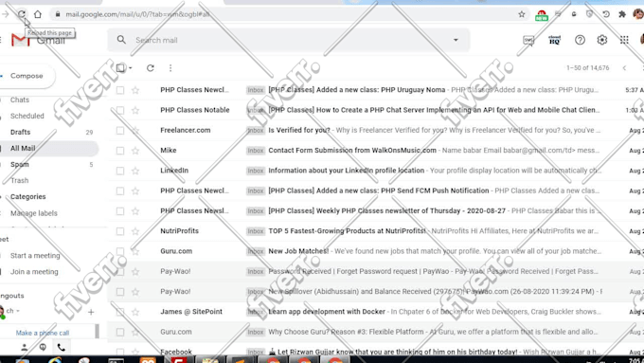644x363 pixels.
Task: Open the Spam folder
Action: point(20,164)
